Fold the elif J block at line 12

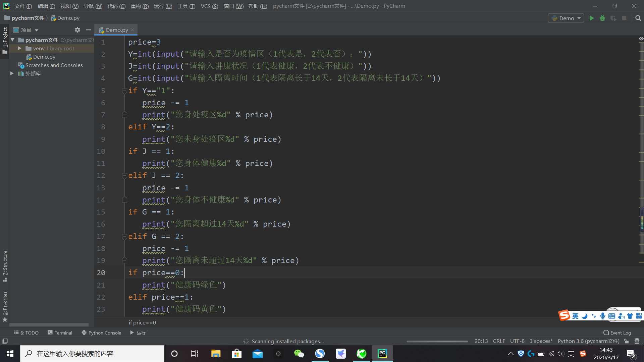click(124, 175)
